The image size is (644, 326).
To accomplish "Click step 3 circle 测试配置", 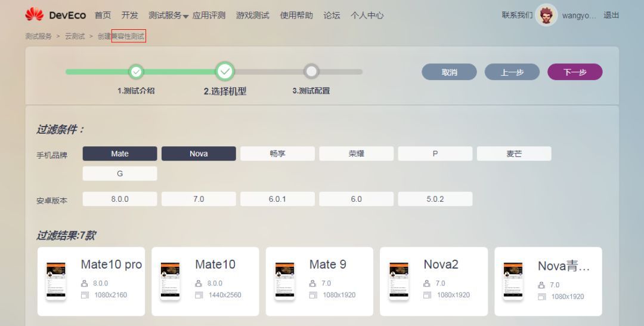I will 311,72.
